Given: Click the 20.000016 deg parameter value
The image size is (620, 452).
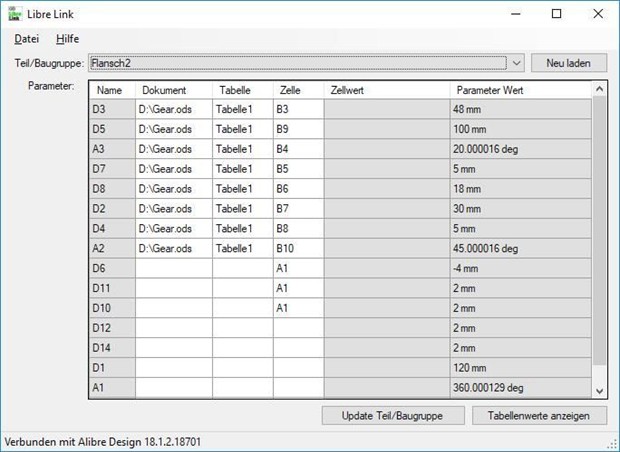Looking at the screenshot, I should tap(521, 149).
